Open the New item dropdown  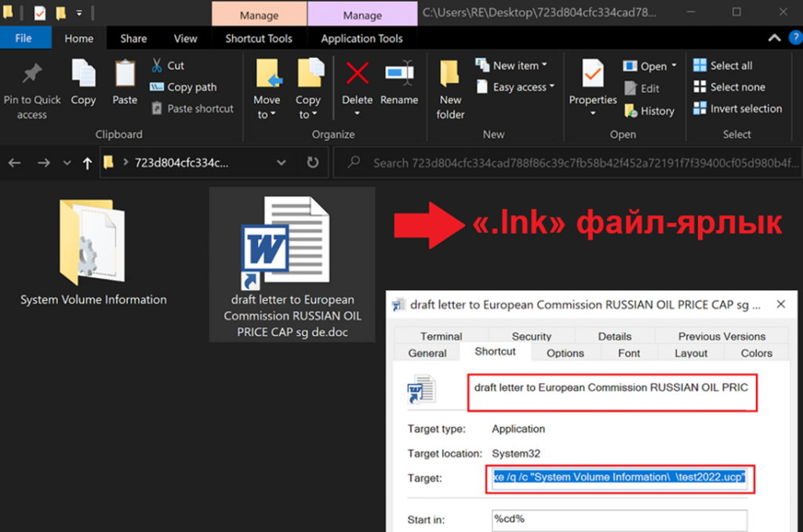click(x=519, y=65)
